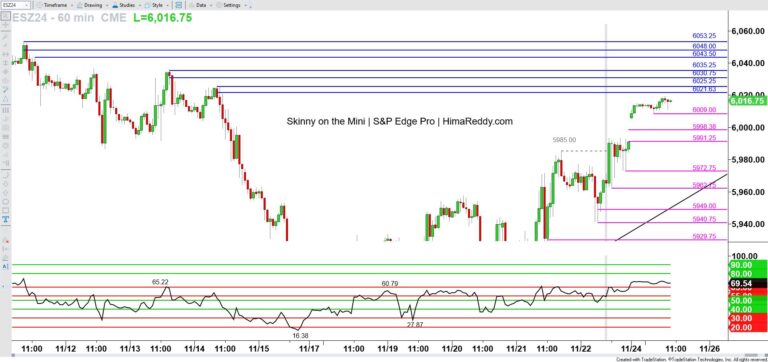Screen dimensions: 768x362
Task: Select the 6035.25 resistance level label
Action: click(704, 65)
